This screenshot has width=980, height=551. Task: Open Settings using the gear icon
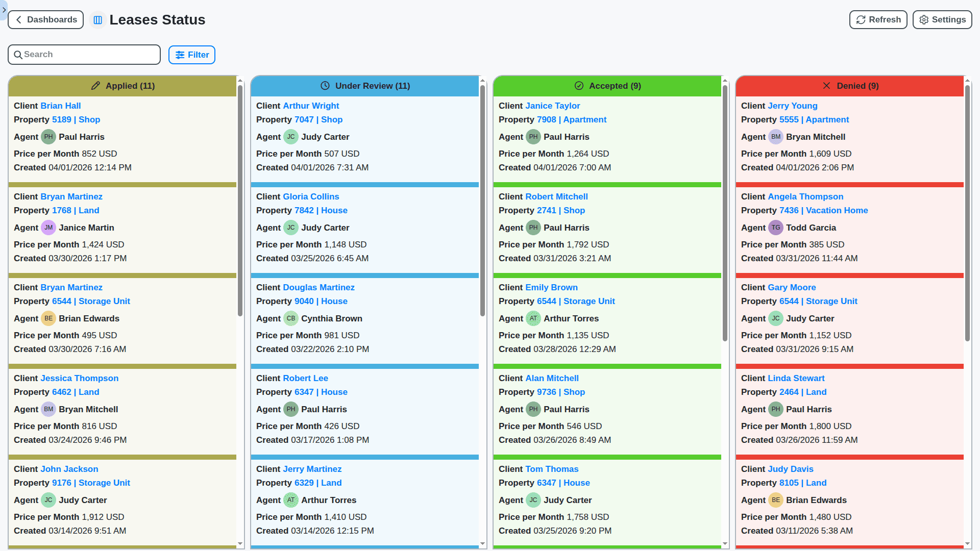942,19
